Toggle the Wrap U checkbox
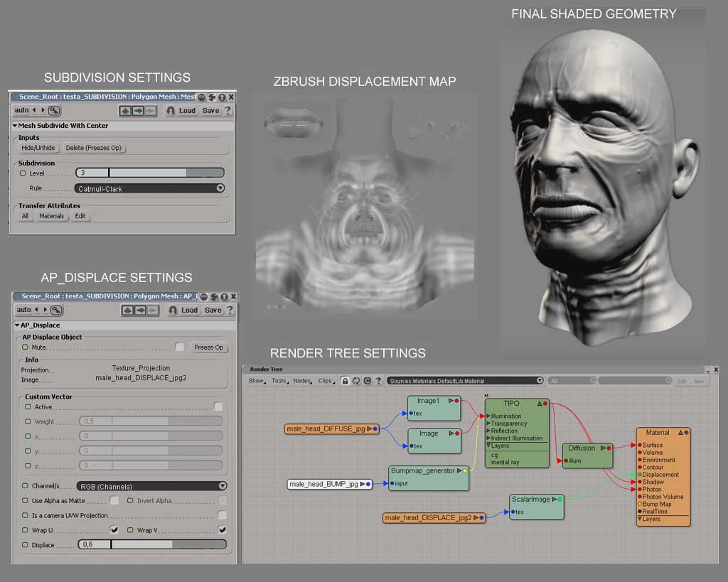 [x=114, y=529]
